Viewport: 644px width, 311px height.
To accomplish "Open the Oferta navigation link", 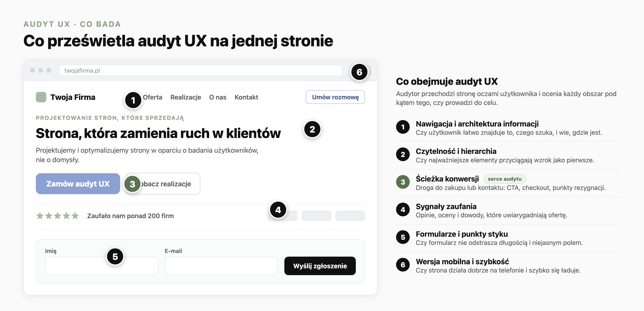I will point(153,97).
